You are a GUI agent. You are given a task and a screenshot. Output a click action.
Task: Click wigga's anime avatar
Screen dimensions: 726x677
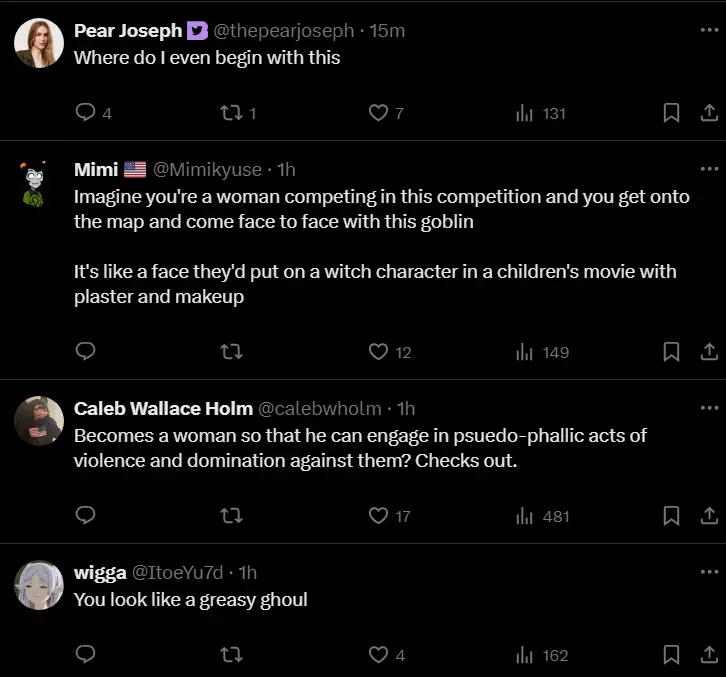pos(39,585)
